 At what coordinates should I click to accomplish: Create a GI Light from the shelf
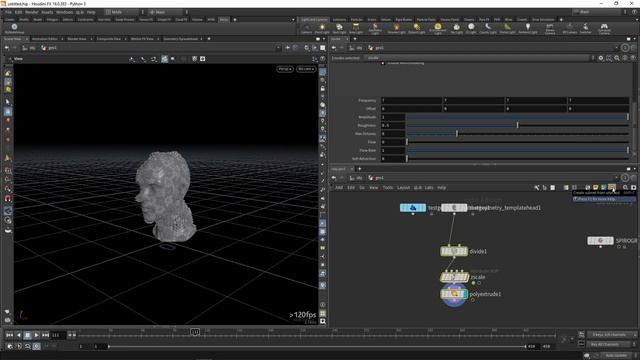click(471, 29)
